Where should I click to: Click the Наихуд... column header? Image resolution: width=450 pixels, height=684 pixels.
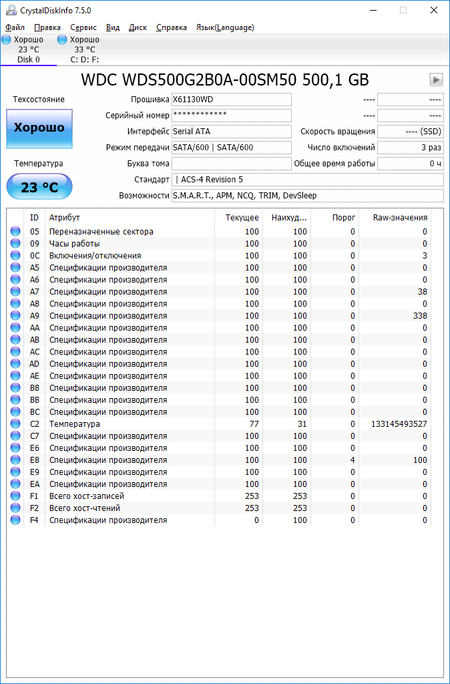[286, 217]
